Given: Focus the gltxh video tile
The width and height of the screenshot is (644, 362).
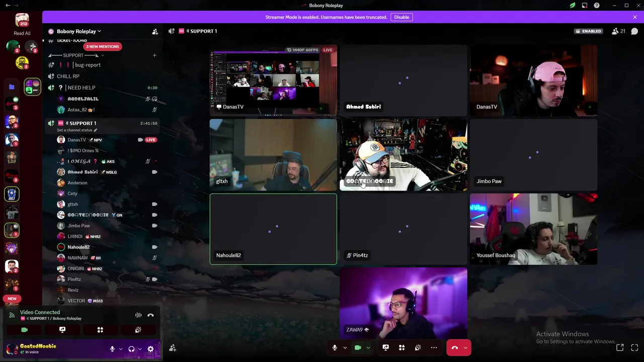Looking at the screenshot, I should (x=273, y=155).
